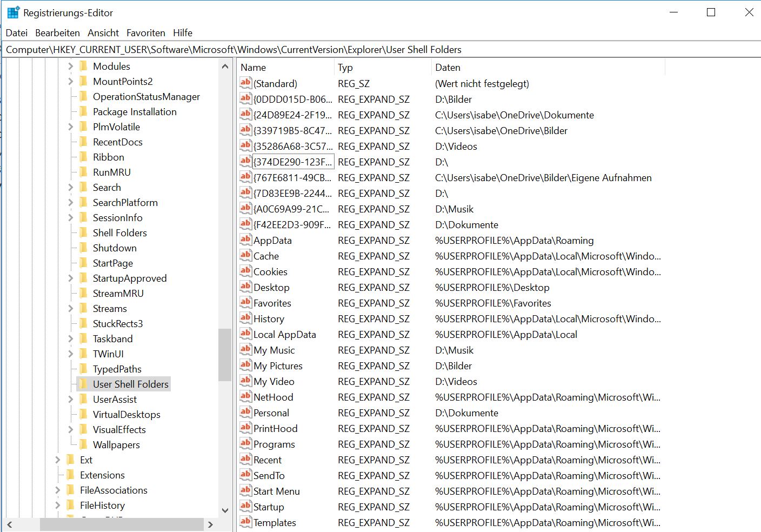Image resolution: width=761 pixels, height=532 pixels.
Task: Click the folder icon of Shell Folders key
Action: click(x=83, y=232)
